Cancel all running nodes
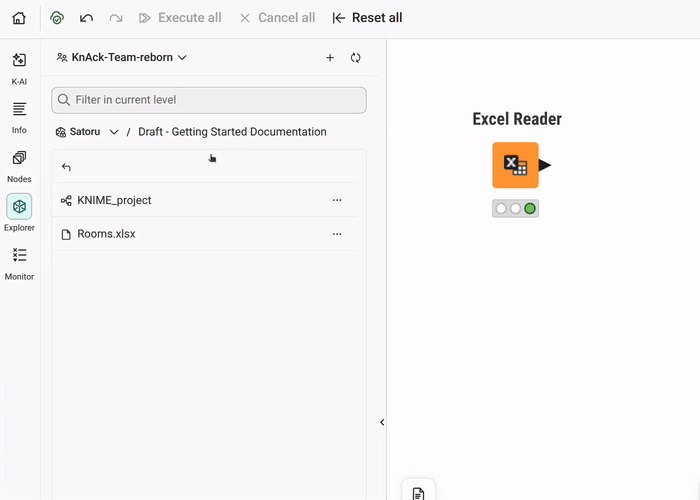This screenshot has width=700, height=500. (277, 18)
